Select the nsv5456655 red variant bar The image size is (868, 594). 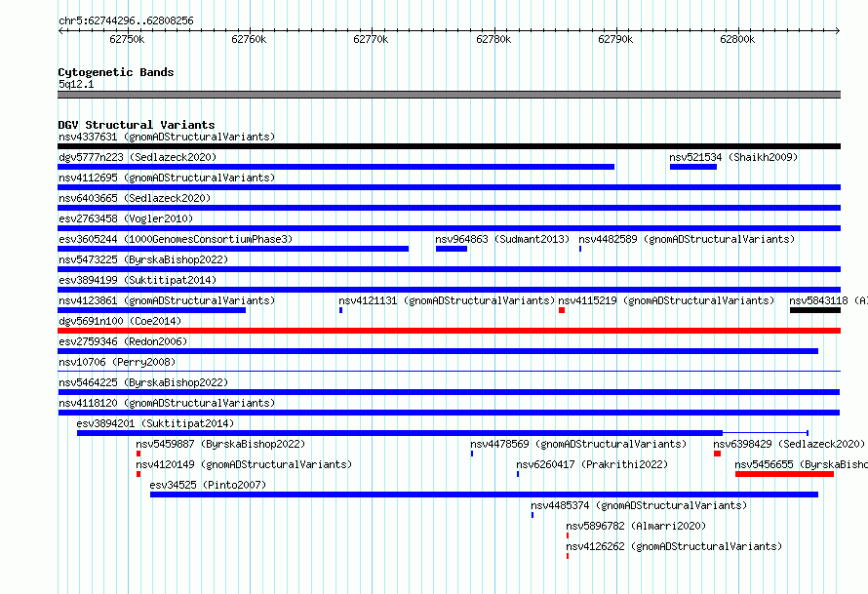click(784, 474)
